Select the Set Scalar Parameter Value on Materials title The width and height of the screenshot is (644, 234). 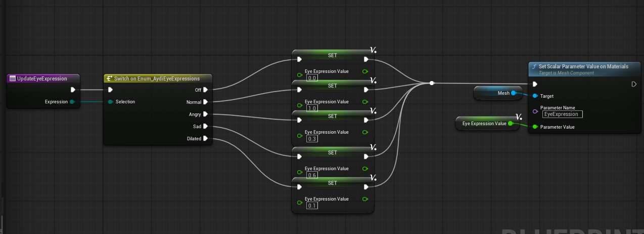coord(583,66)
